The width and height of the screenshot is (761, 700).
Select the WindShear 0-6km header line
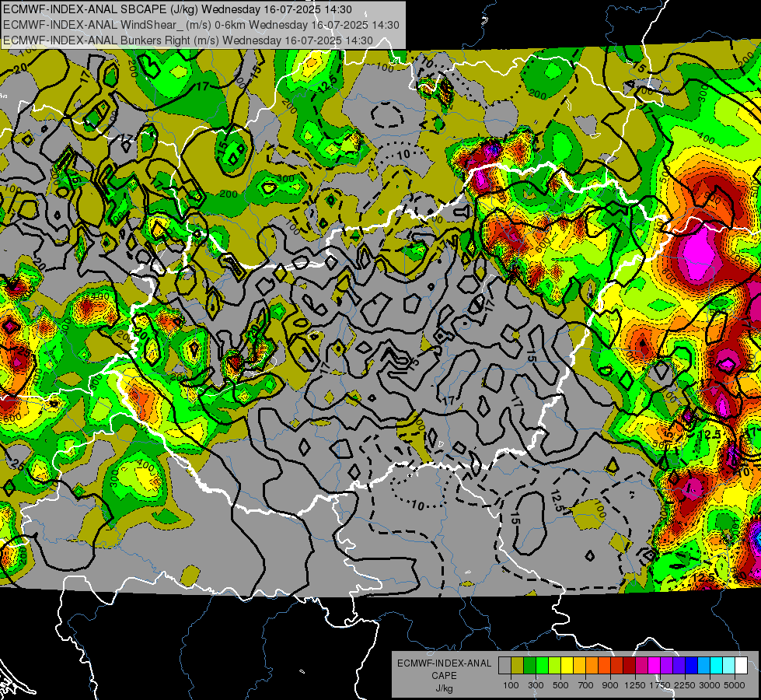pos(201,25)
